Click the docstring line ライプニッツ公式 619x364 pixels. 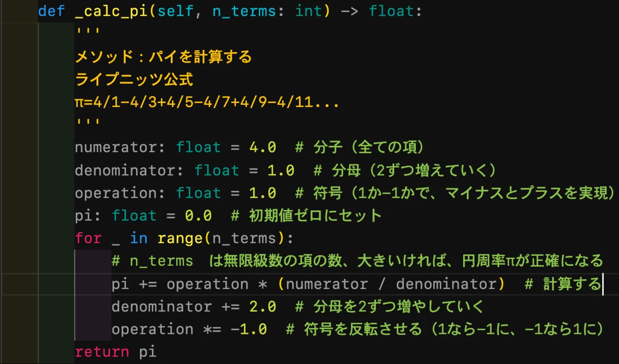134,79
